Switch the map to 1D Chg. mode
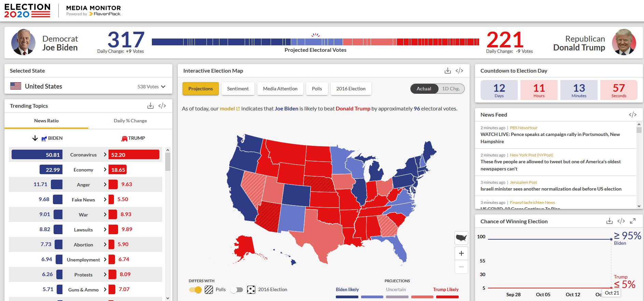Screen dimensions: 644x301 tap(450, 89)
